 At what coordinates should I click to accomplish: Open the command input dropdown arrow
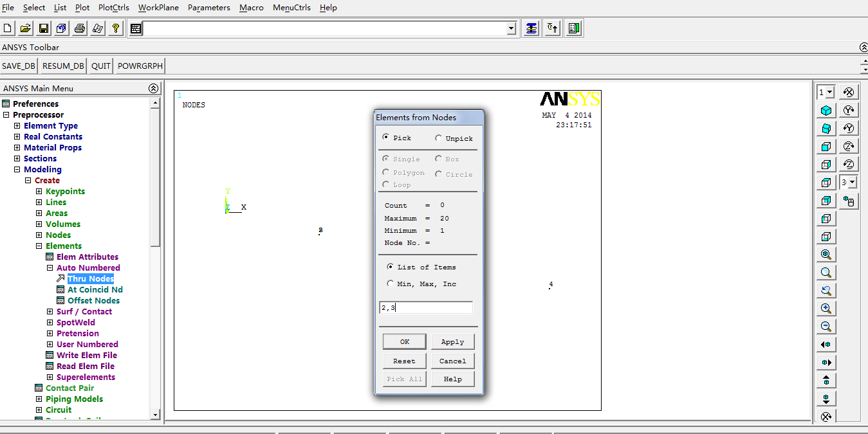point(512,28)
